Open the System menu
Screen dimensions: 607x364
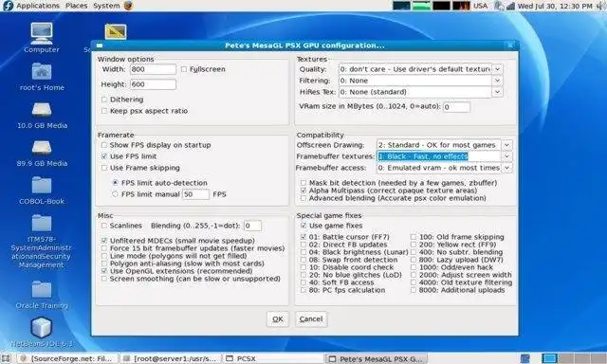(x=106, y=6)
